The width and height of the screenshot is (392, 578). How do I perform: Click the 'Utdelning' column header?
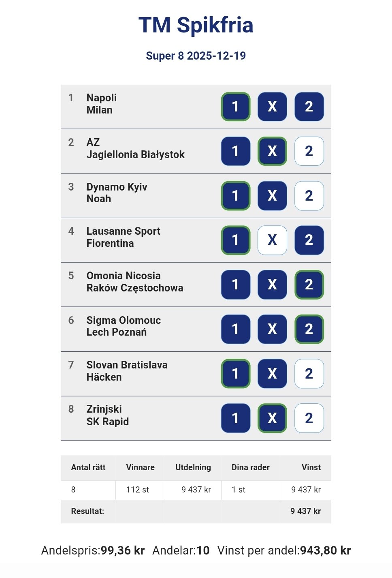click(193, 467)
